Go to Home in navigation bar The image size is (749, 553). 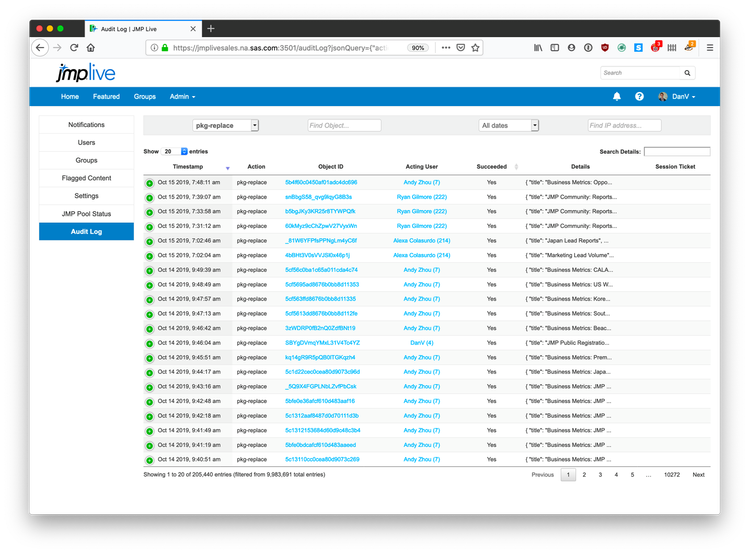(x=70, y=96)
